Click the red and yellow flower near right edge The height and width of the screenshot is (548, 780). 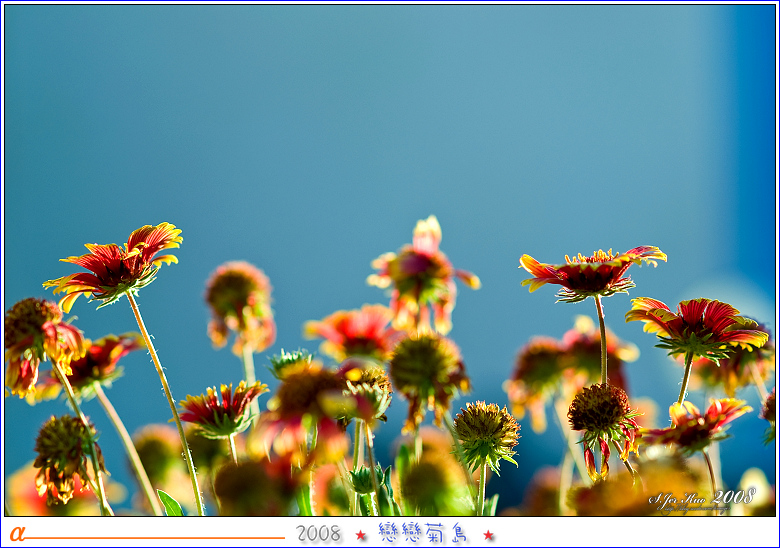[700, 326]
